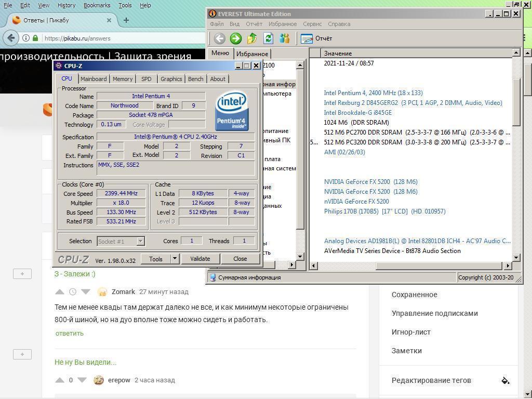This screenshot has height=399, width=532.
Task: Click the EVEREST green forward arrow icon
Action: tap(236, 38)
